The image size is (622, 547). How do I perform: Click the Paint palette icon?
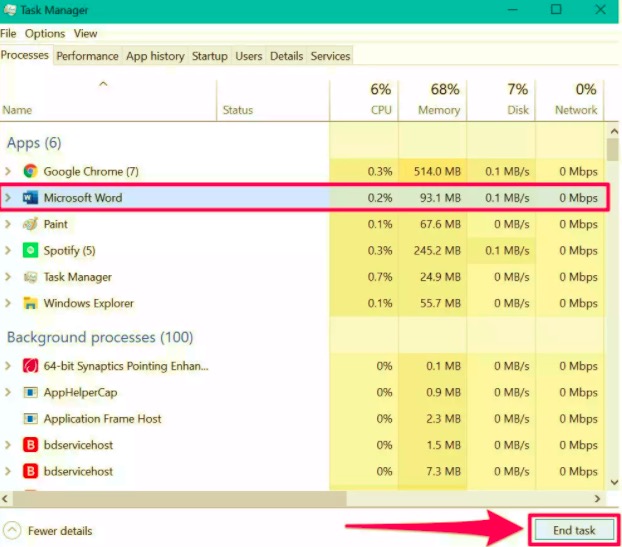(31, 224)
